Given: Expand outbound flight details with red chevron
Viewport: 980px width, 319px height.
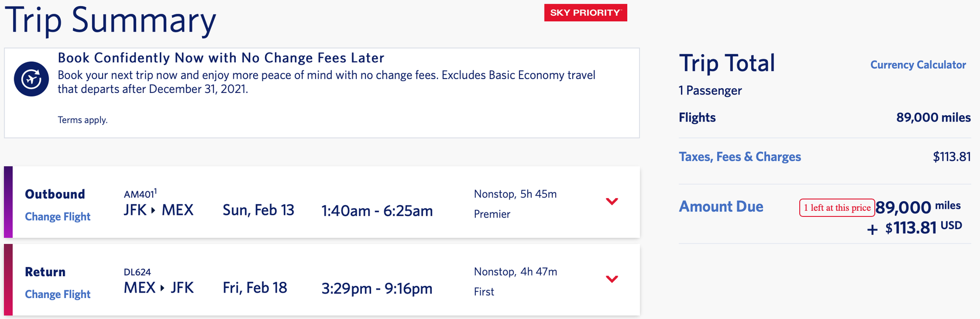Looking at the screenshot, I should (x=612, y=202).
